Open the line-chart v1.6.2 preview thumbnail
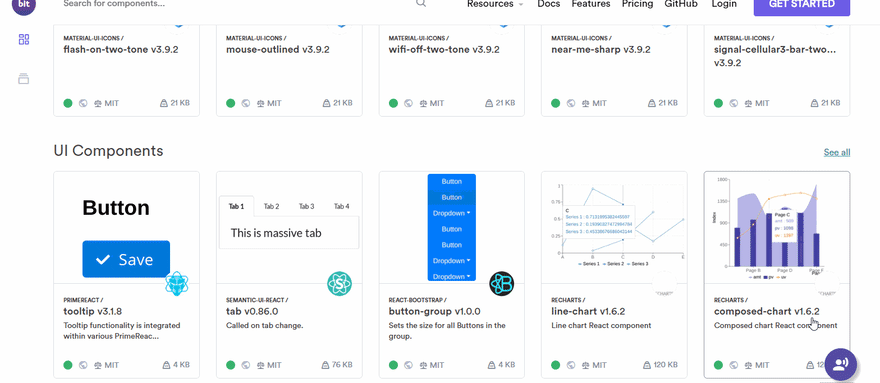Screen dimensions: 880x383 tap(614, 227)
